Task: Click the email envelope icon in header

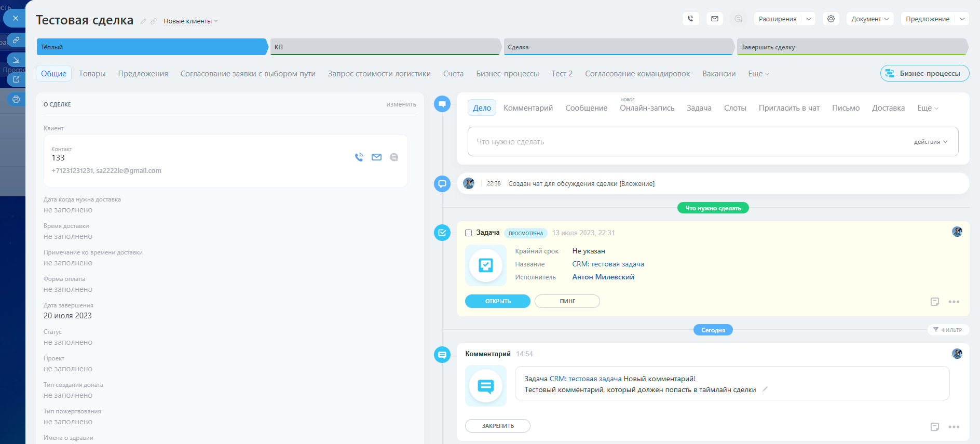Action: (x=715, y=19)
